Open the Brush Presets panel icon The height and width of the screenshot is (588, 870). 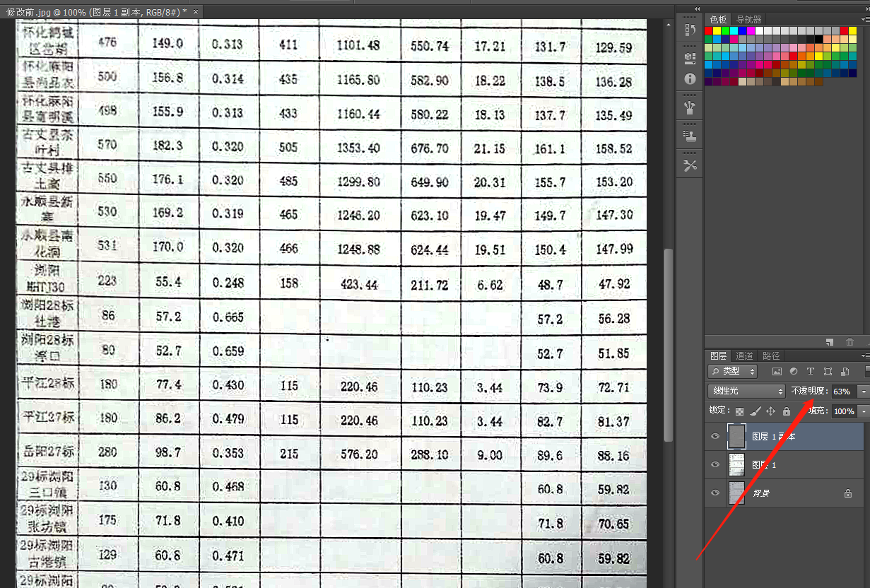click(690, 109)
